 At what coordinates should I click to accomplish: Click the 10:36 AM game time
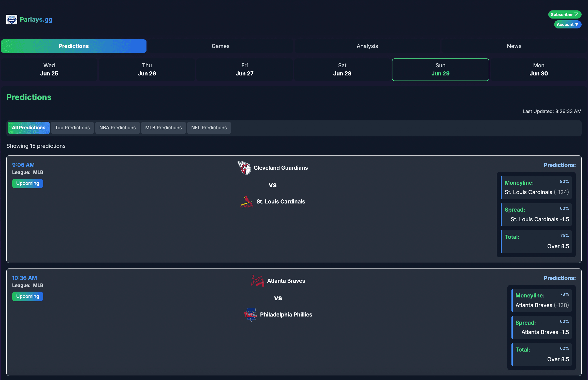(x=25, y=278)
